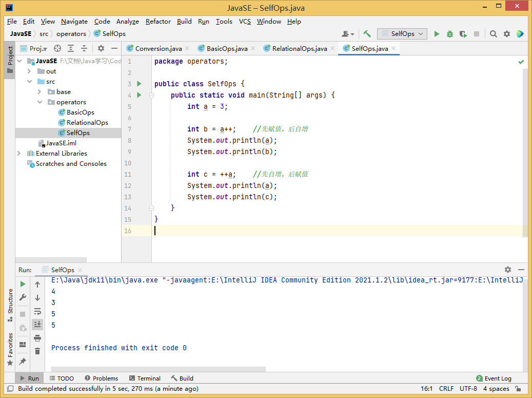The height and width of the screenshot is (398, 532).
Task: Open Search Everywhere magnifier icon
Action: [x=493, y=34]
